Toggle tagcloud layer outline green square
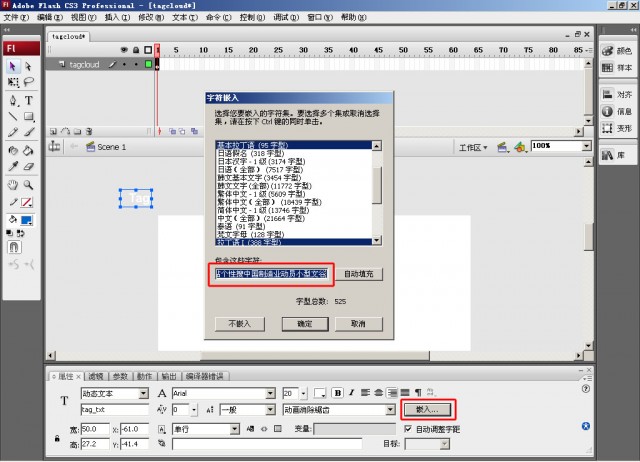 (149, 64)
